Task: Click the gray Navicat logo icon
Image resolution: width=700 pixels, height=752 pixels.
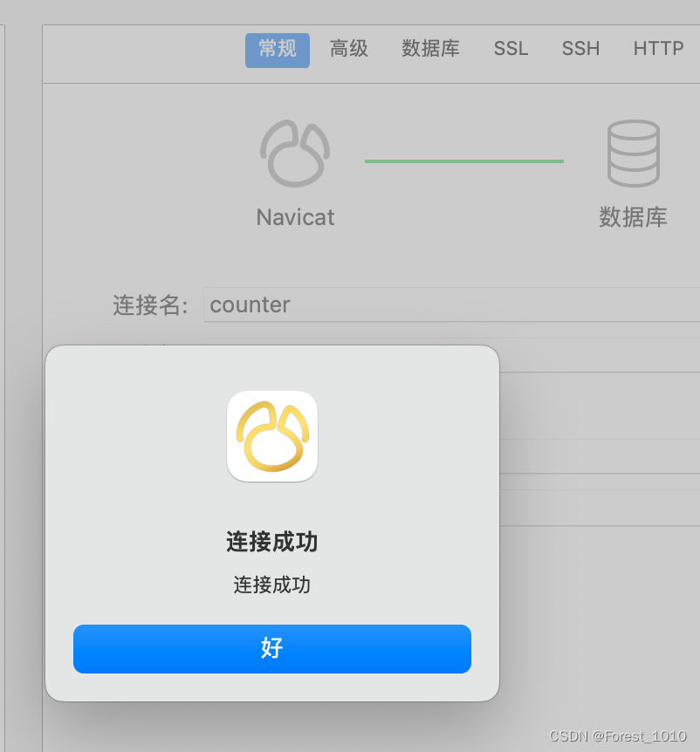Action: tap(295, 154)
